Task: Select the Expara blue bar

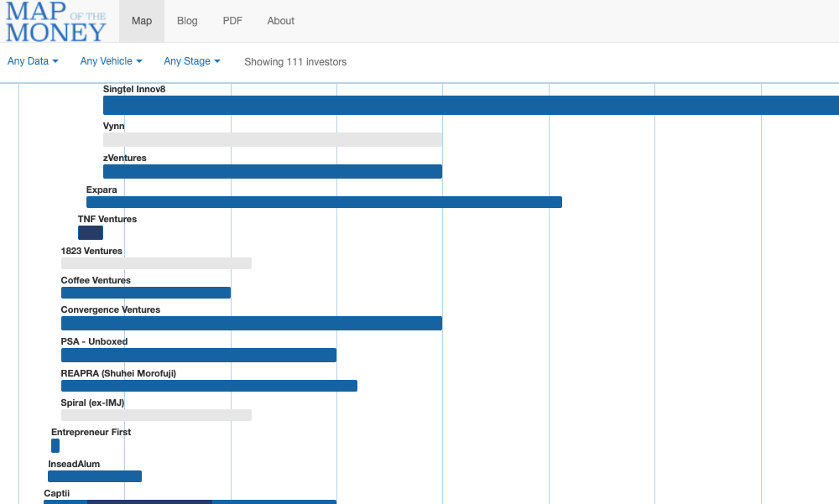Action: click(324, 202)
